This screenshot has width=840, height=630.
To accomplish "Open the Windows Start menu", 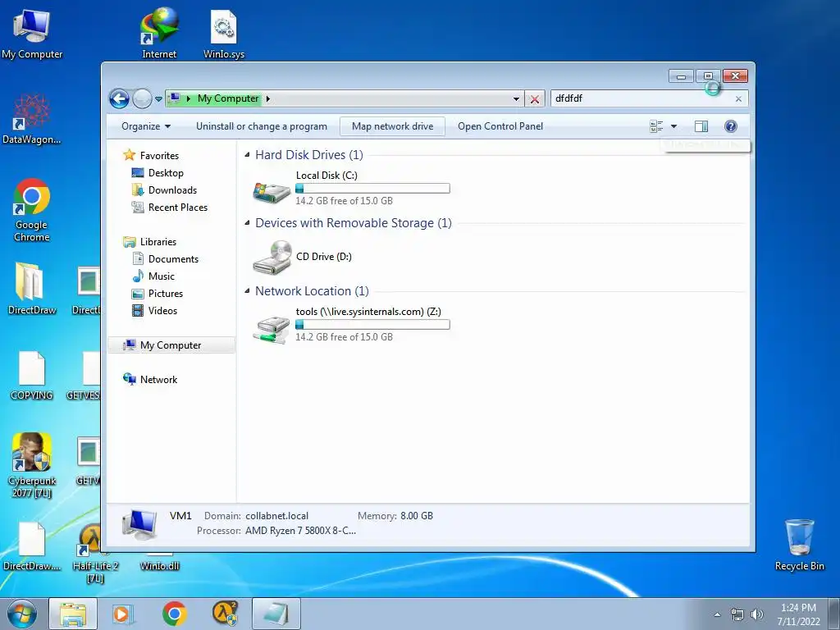I will (x=22, y=614).
